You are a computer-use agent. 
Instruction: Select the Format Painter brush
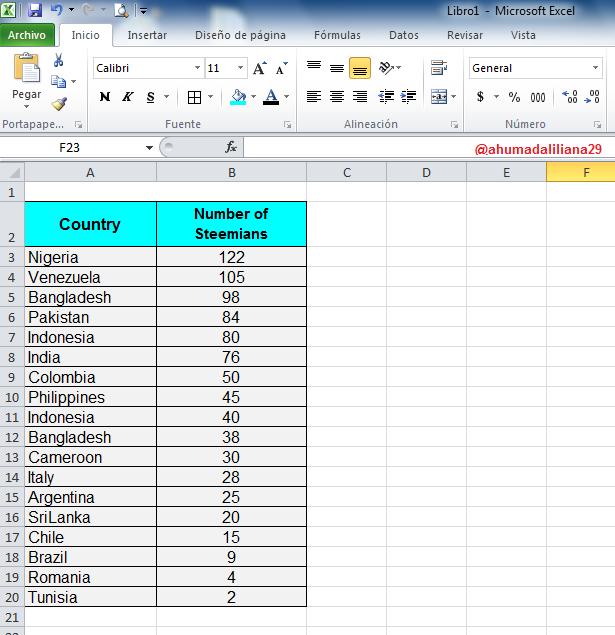coord(59,104)
